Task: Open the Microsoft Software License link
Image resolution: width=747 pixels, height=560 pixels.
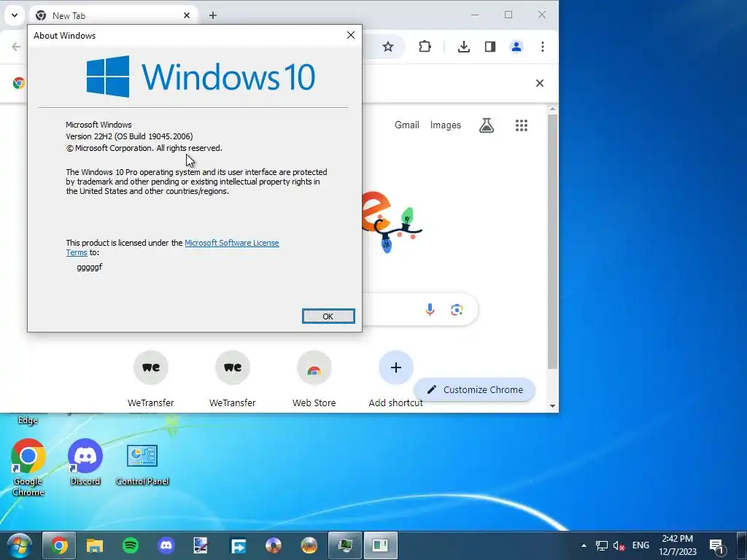Action: pos(231,243)
